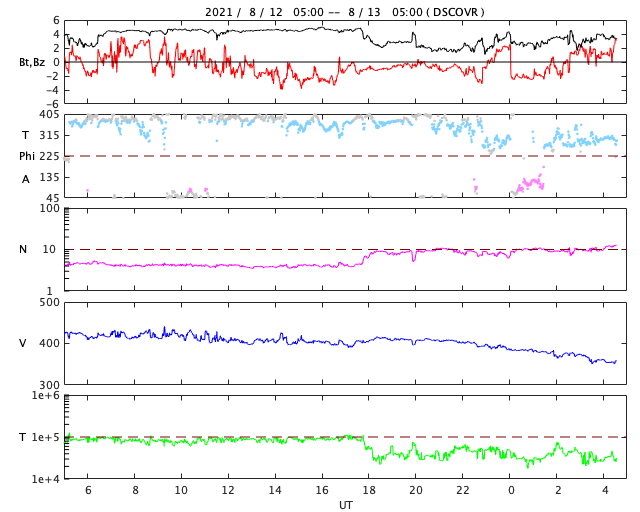Click the 225 Phi axis value

pyautogui.click(x=49, y=156)
